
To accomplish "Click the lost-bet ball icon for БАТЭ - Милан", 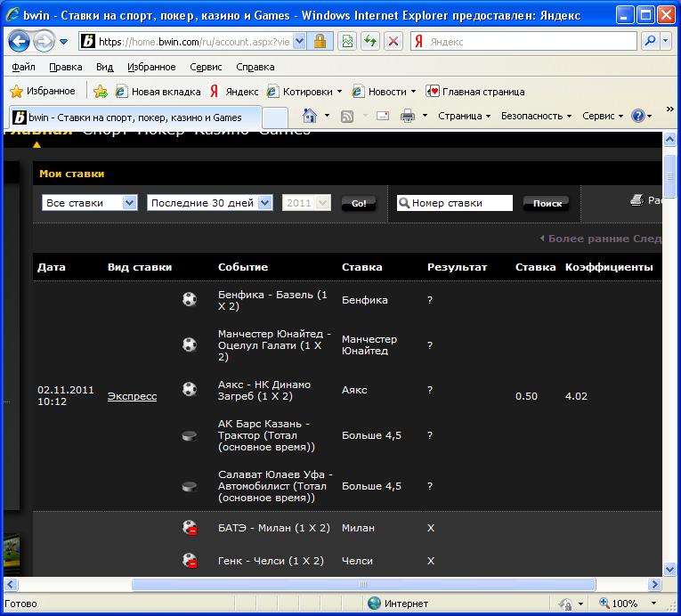I will pos(190,528).
